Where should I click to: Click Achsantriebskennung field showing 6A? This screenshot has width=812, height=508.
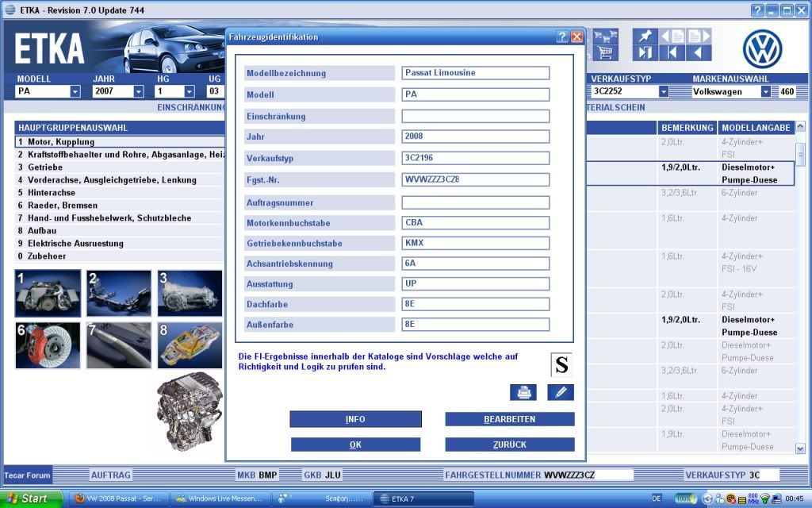click(476, 264)
